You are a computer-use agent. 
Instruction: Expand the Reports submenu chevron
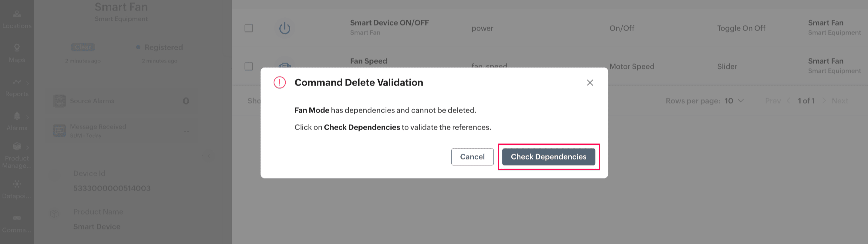[27, 83]
